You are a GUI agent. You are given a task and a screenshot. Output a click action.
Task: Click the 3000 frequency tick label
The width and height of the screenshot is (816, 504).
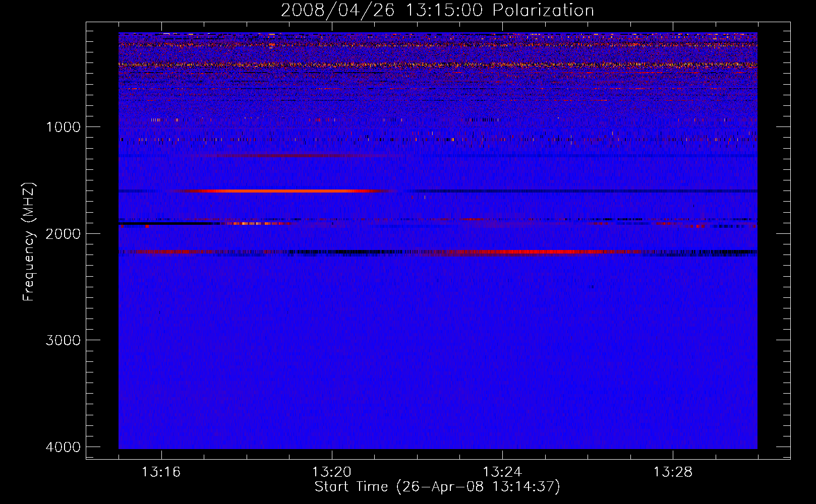(63, 340)
